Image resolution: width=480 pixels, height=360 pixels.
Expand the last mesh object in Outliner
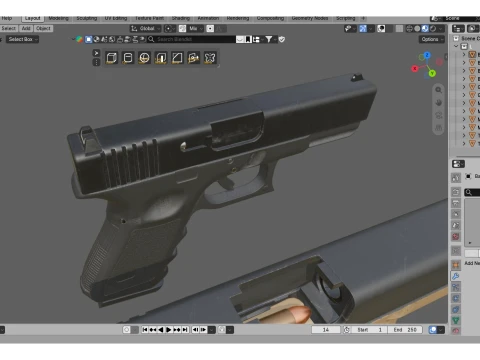[464, 144]
